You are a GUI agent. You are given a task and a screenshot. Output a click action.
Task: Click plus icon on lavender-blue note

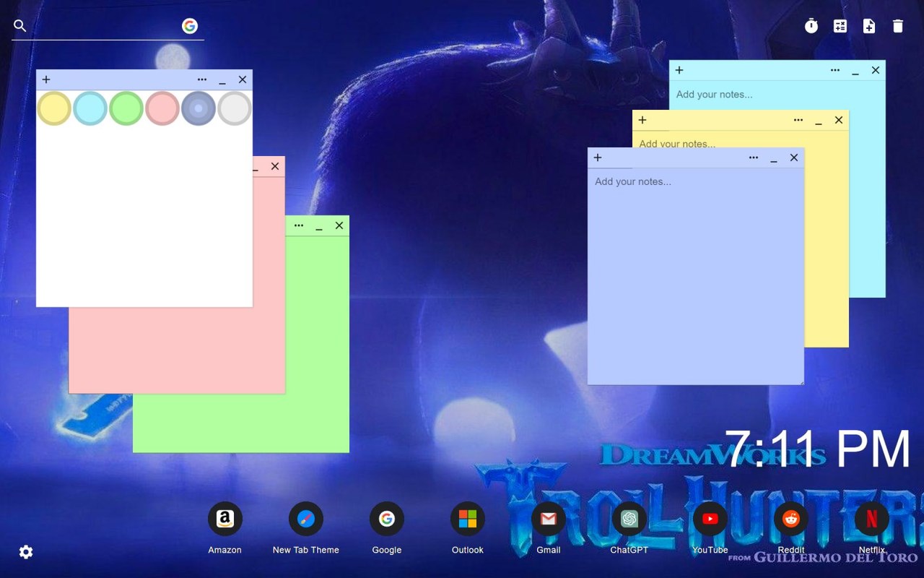(598, 158)
